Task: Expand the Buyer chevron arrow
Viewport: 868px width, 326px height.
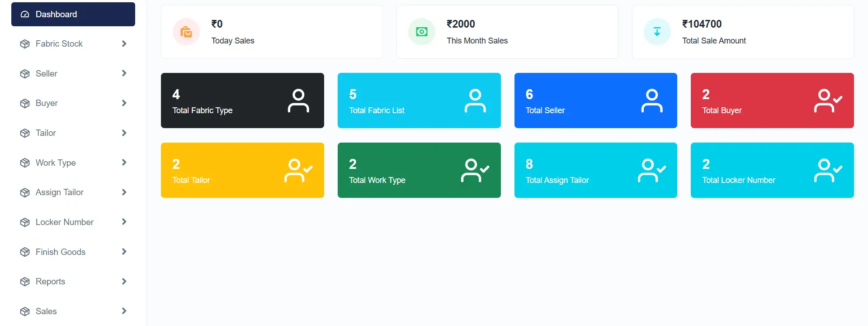Action: click(x=124, y=103)
